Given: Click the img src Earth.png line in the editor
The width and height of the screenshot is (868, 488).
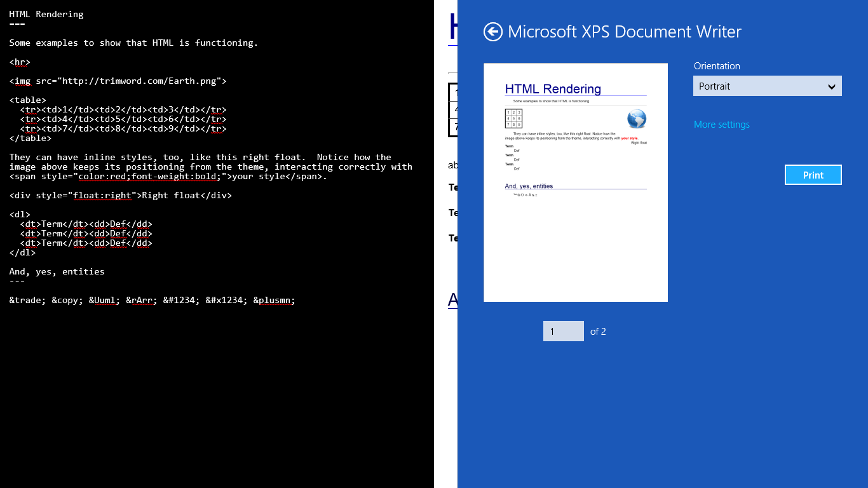Looking at the screenshot, I should (x=118, y=81).
